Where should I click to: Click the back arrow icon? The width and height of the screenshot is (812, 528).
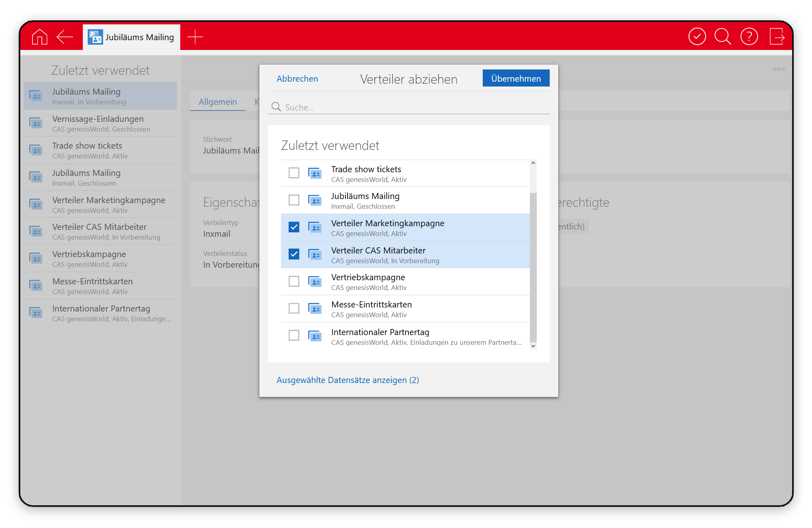point(65,37)
